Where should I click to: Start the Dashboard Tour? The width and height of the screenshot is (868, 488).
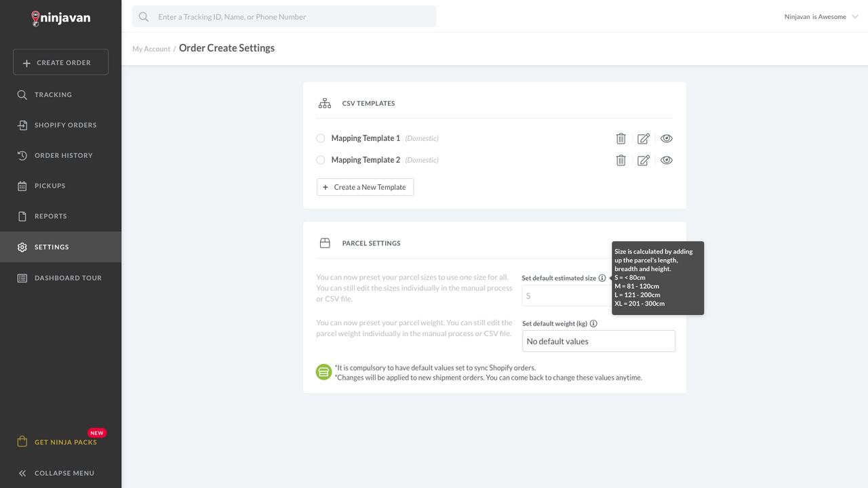(x=60, y=278)
